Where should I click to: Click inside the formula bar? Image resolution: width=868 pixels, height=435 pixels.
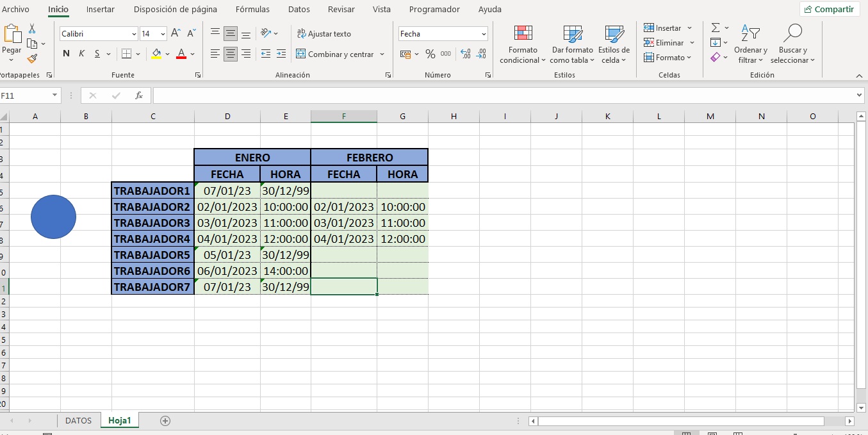point(504,95)
